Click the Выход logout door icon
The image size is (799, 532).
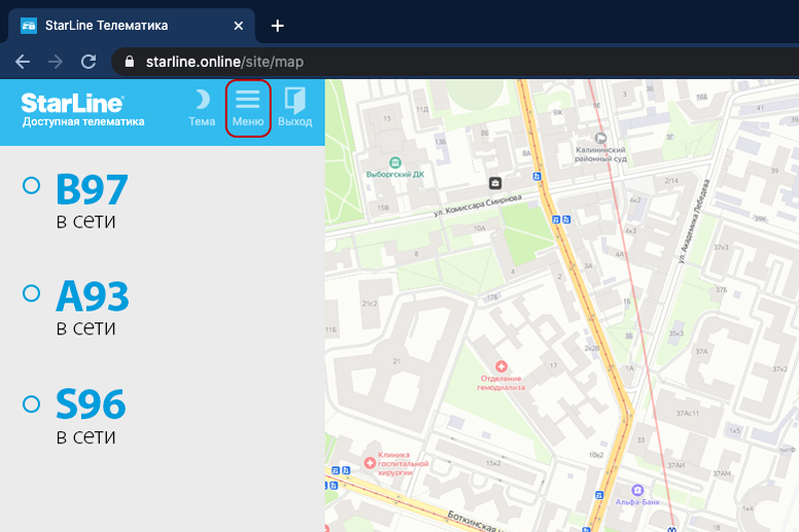click(295, 100)
